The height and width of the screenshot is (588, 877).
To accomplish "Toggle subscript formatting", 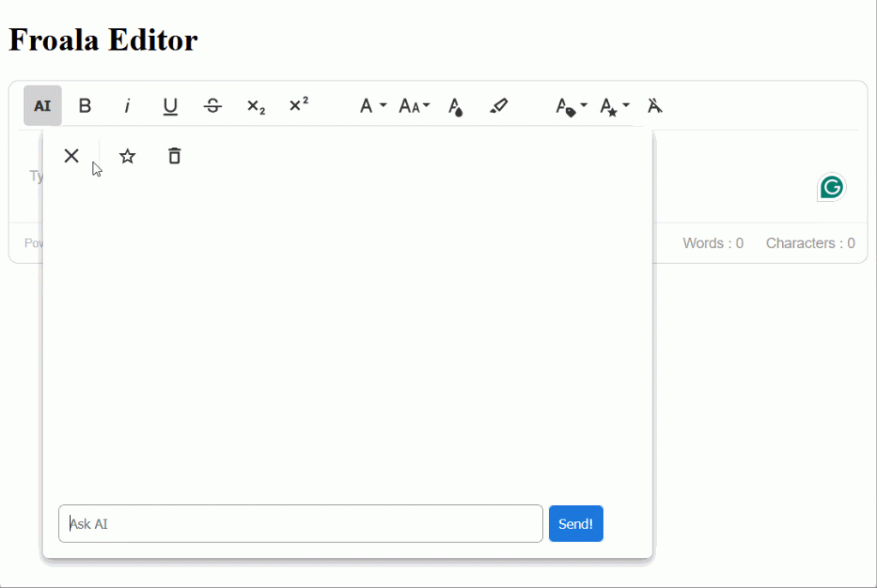I will (255, 105).
